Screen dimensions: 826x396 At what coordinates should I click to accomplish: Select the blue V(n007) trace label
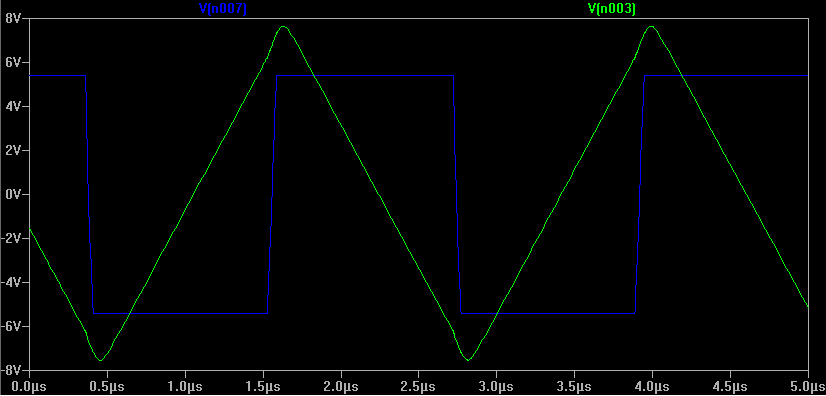[x=222, y=8]
